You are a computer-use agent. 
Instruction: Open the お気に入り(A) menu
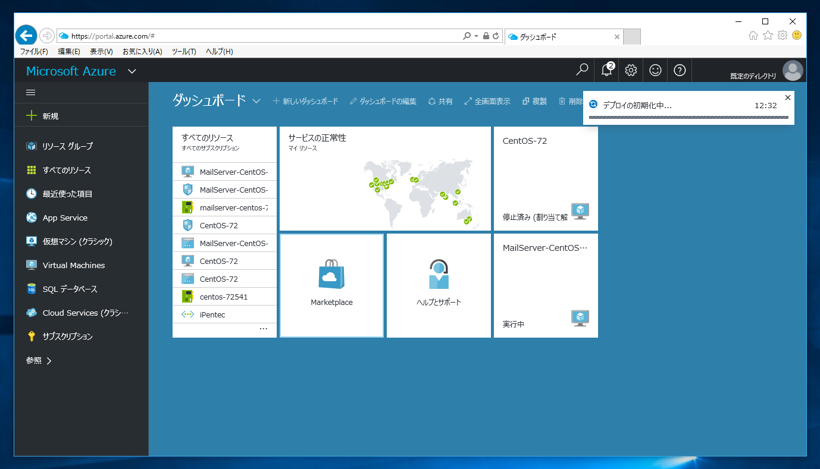point(142,51)
